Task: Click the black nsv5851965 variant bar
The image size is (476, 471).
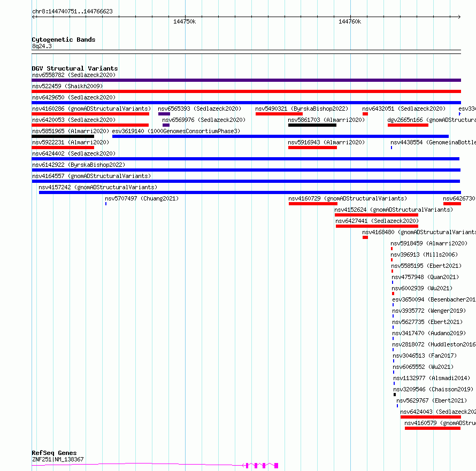Action: click(63, 136)
